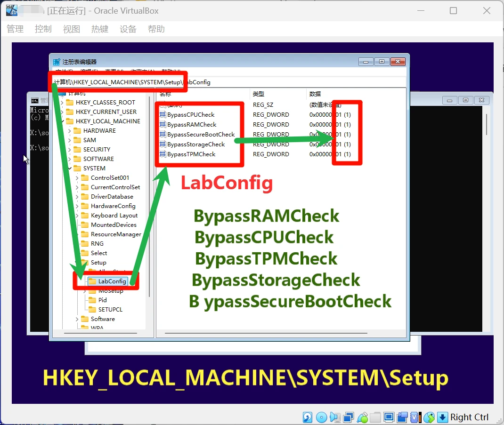Open the 帮助 menu
The height and width of the screenshot is (425, 504).
pyautogui.click(x=156, y=29)
